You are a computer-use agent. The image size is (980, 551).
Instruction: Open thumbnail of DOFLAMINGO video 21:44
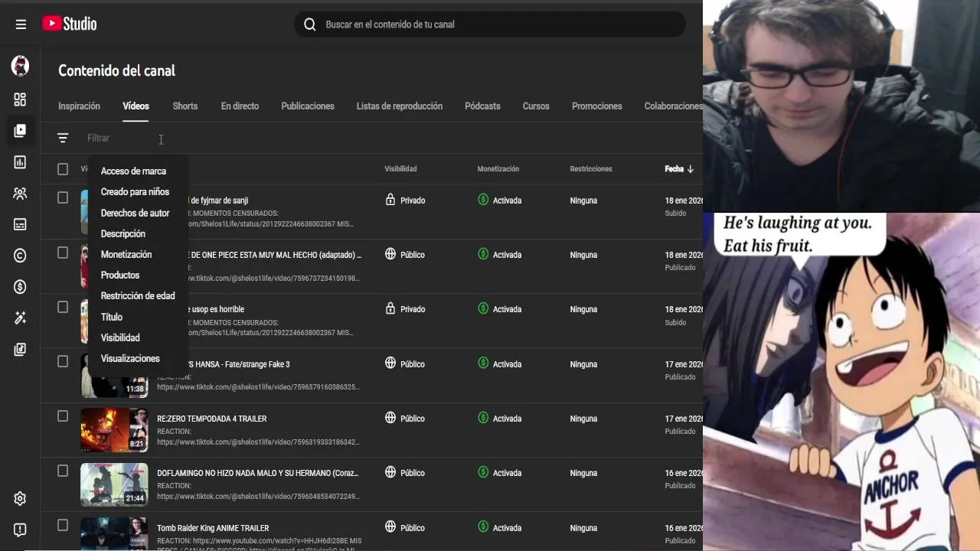[x=114, y=484]
